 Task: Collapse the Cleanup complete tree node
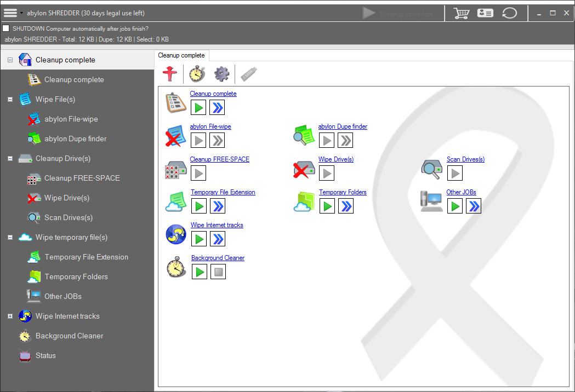[x=10, y=60]
